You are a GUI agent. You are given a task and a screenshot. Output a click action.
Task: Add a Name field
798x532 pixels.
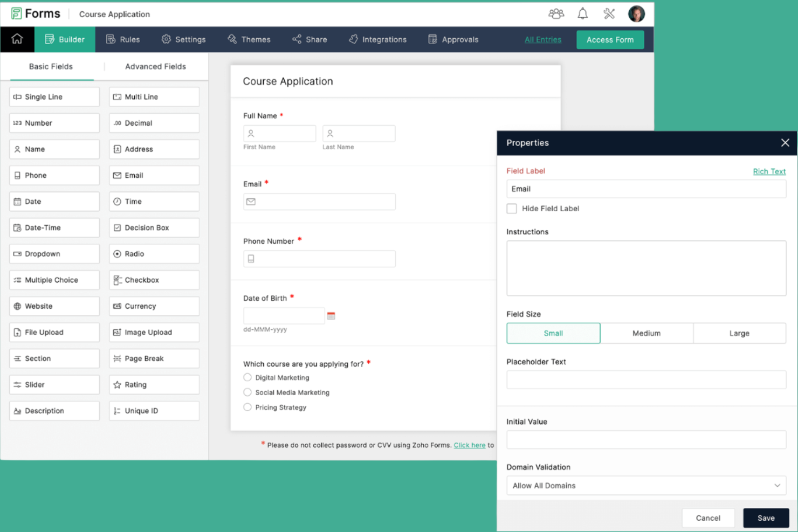54,149
